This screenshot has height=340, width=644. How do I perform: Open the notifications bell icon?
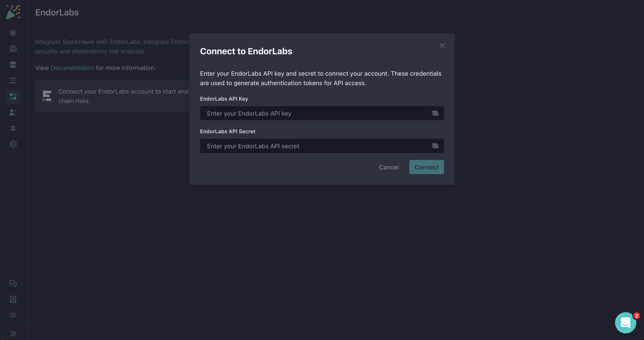tap(13, 315)
